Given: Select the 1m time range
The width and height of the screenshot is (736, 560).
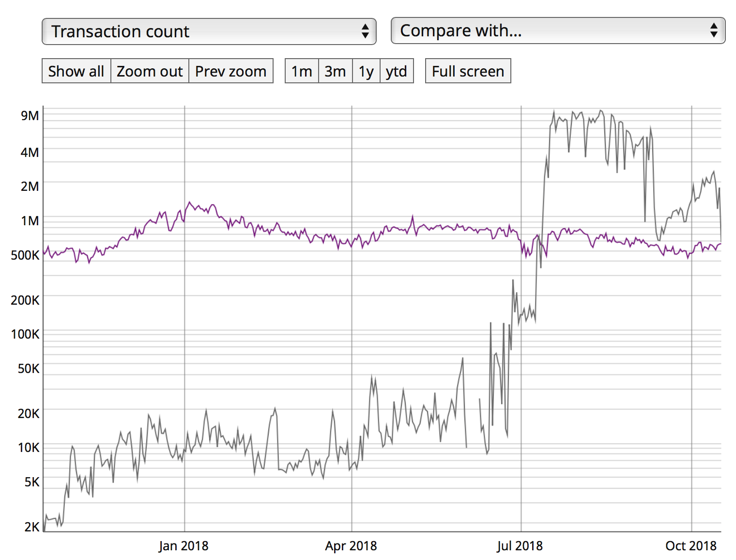Looking at the screenshot, I should (x=302, y=71).
